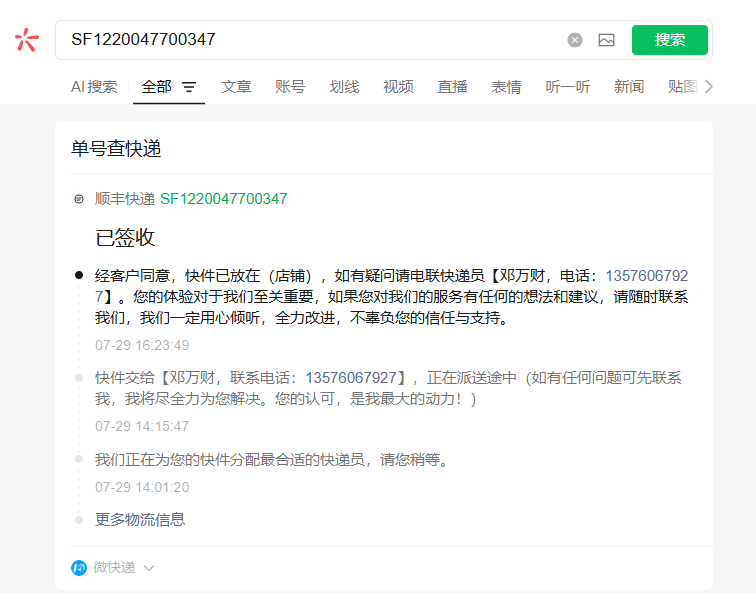Open the 视频 tab
Image resolution: width=756 pixels, height=593 pixels.
tap(398, 87)
